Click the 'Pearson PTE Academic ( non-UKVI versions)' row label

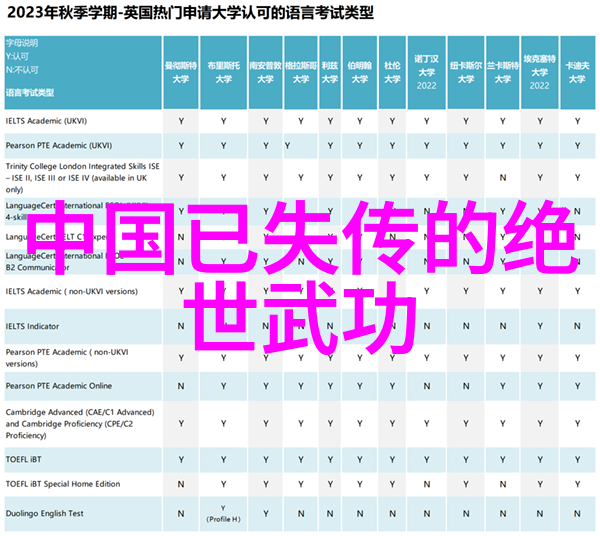click(x=67, y=358)
